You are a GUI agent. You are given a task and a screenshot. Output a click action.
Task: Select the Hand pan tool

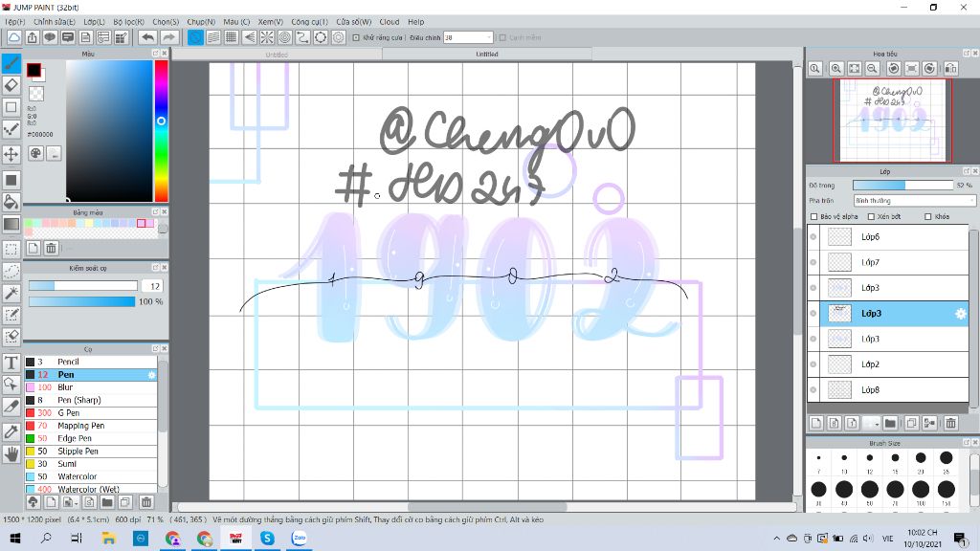point(11,454)
